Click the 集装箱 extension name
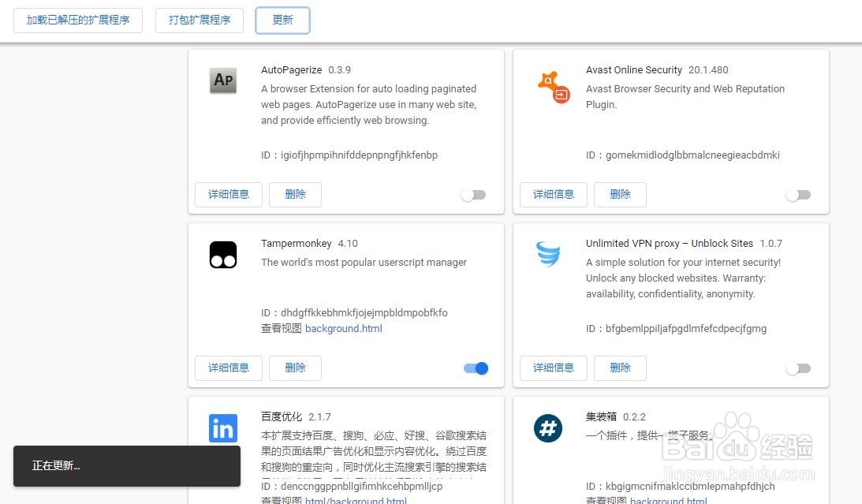 602,417
